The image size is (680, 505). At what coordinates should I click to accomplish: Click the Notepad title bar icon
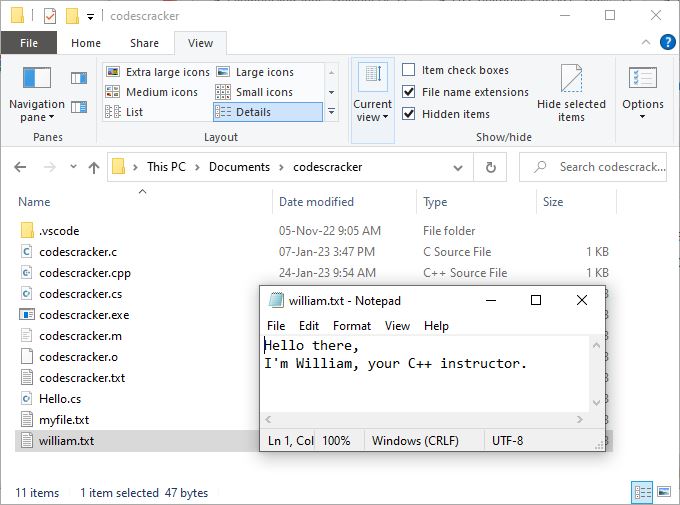pyautogui.click(x=276, y=300)
